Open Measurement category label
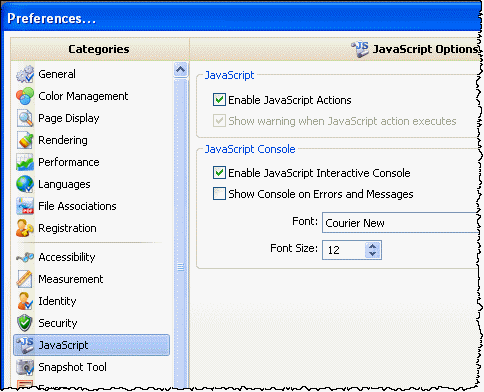Image resolution: width=484 pixels, height=392 pixels. pyautogui.click(x=71, y=279)
